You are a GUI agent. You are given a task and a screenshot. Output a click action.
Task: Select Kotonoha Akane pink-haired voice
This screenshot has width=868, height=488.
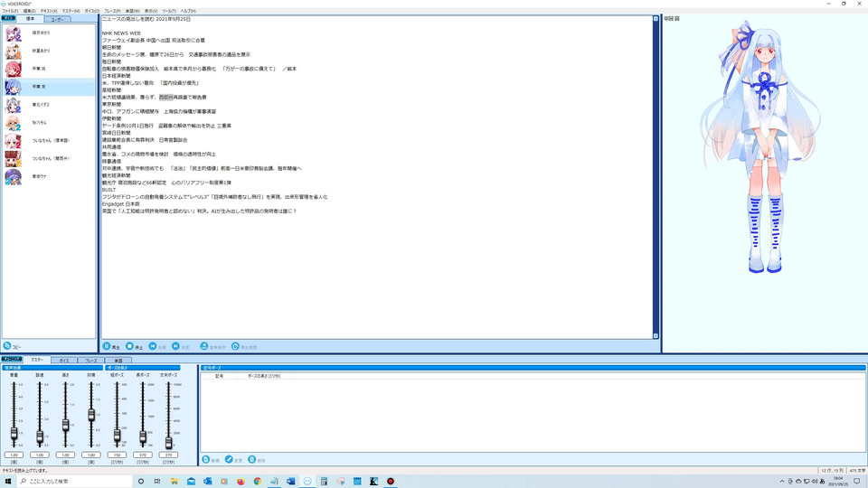point(14,70)
